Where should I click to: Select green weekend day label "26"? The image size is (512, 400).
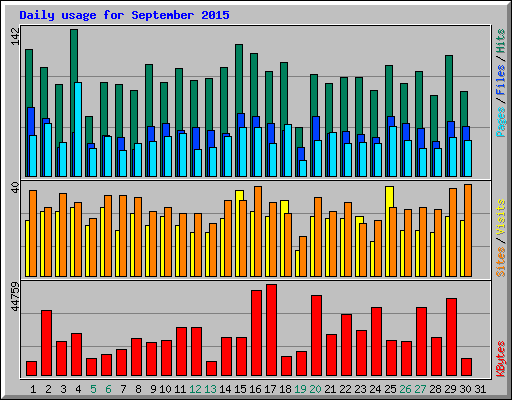pos(405,389)
